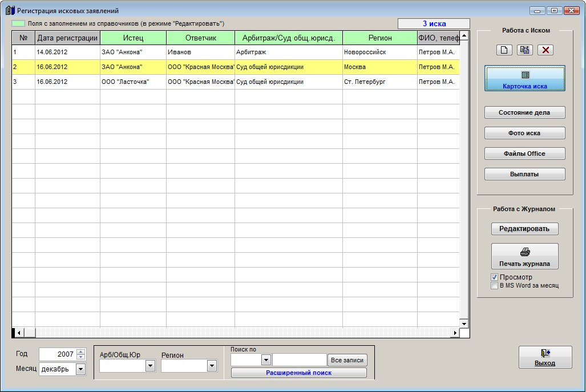Open the Арб/Общ.Юр dropdown
This screenshot has height=392, width=586.
(150, 366)
